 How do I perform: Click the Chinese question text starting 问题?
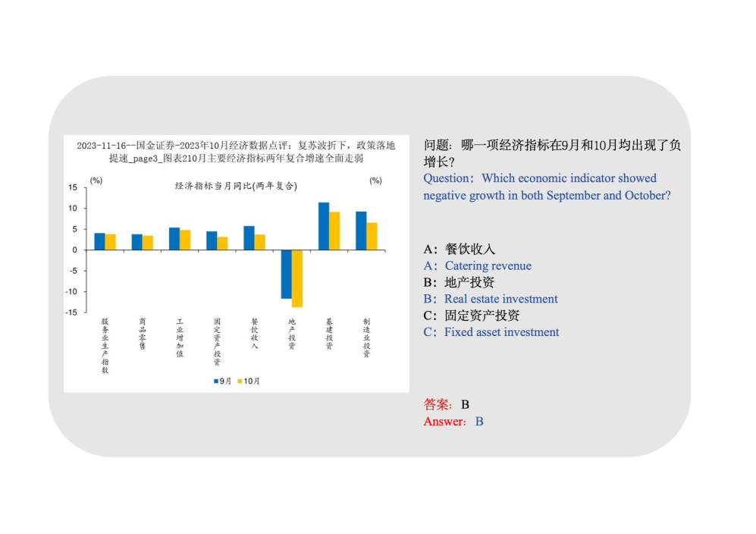(x=552, y=153)
